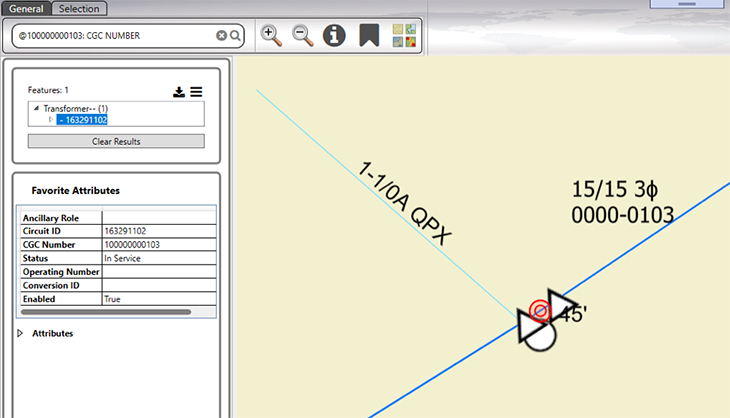Expand the 163291102 feature node

tap(50, 120)
